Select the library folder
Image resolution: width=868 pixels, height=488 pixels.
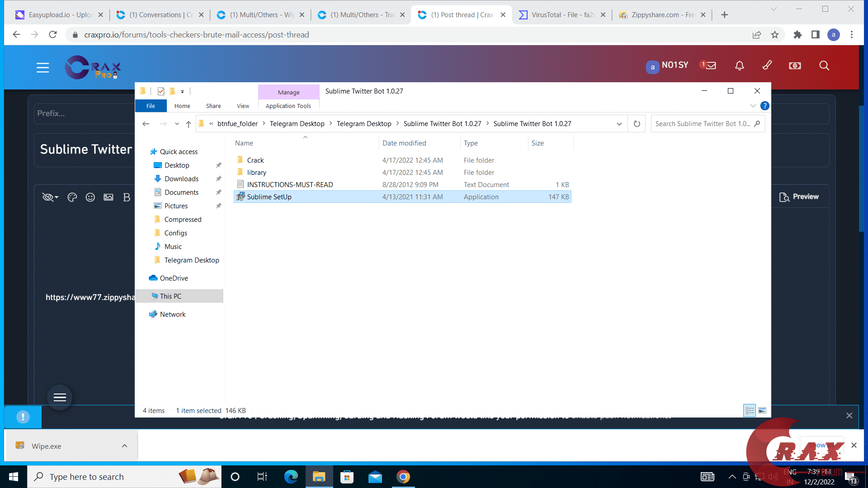[x=402, y=173]
